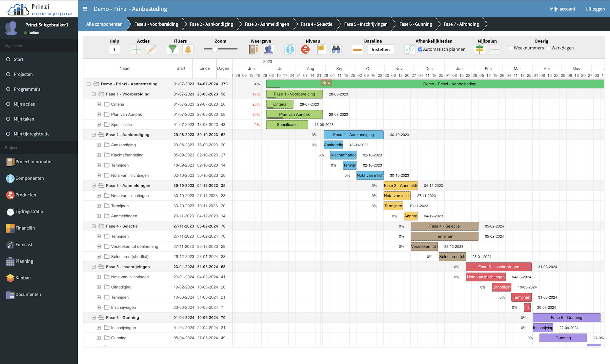Open Producten sidebar icon
The width and height of the screenshot is (610, 364).
[10, 195]
